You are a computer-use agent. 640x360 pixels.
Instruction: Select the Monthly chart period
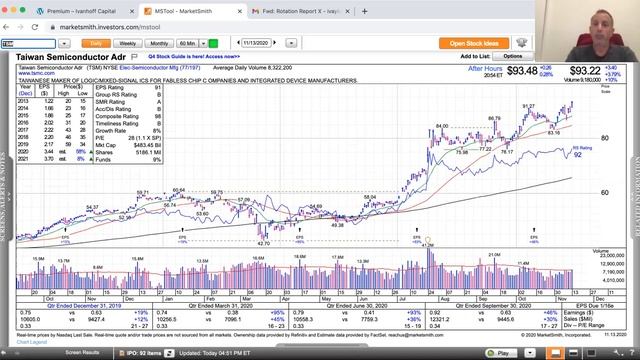159,43
